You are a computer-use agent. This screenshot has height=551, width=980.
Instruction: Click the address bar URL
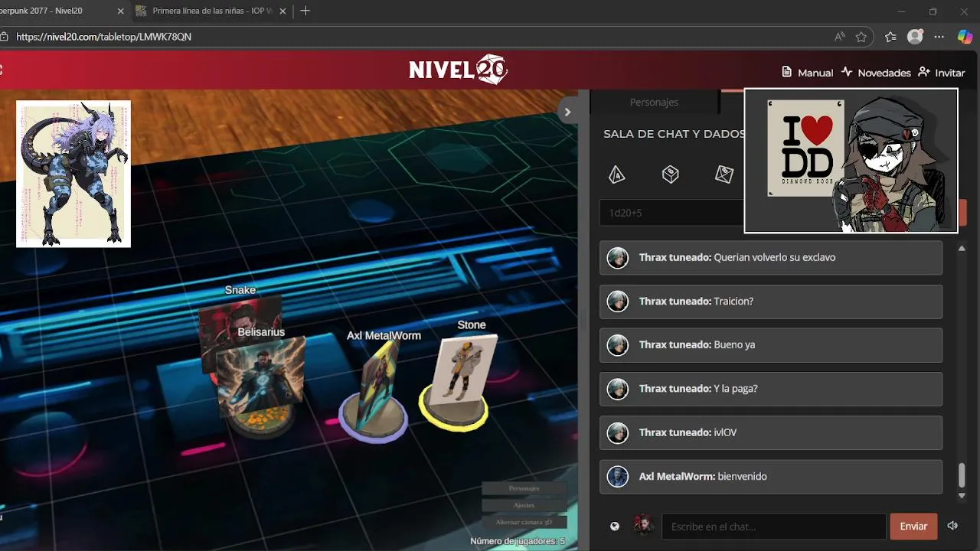coord(103,37)
